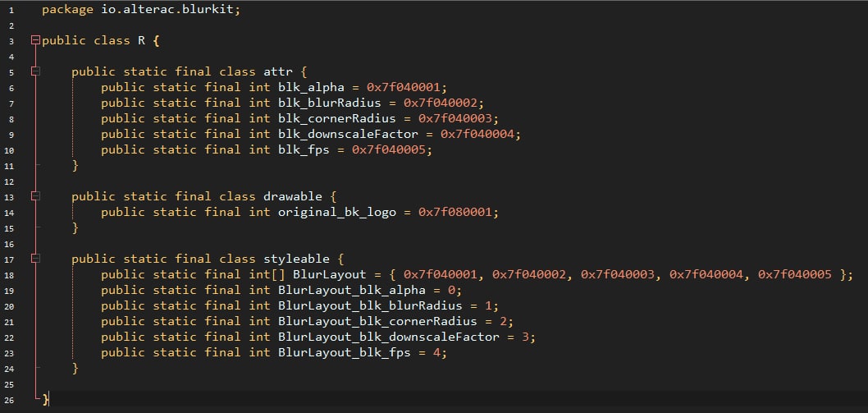Click line number 26 in the gutter
The height and width of the screenshot is (413, 868).
click(x=11, y=400)
